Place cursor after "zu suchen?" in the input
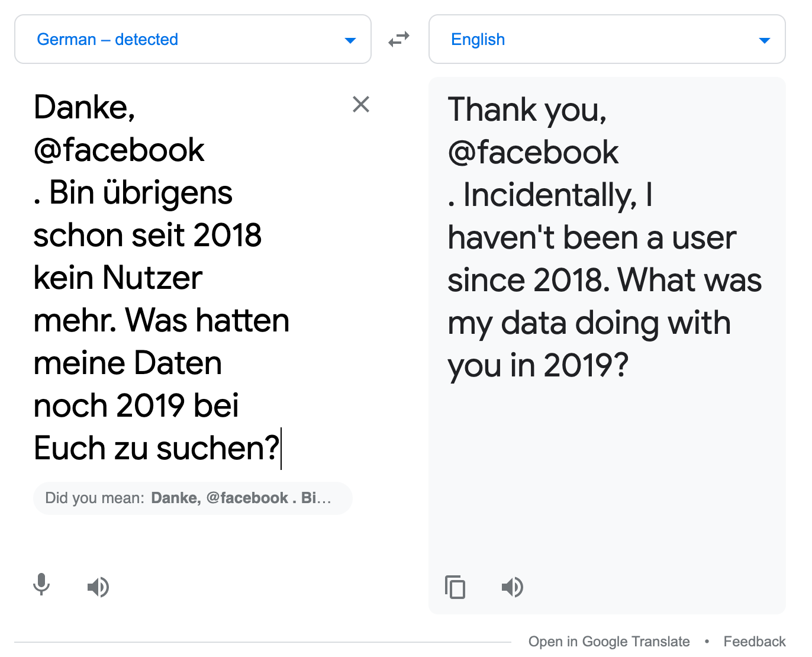Viewport: 812px width, 657px height. [282, 448]
